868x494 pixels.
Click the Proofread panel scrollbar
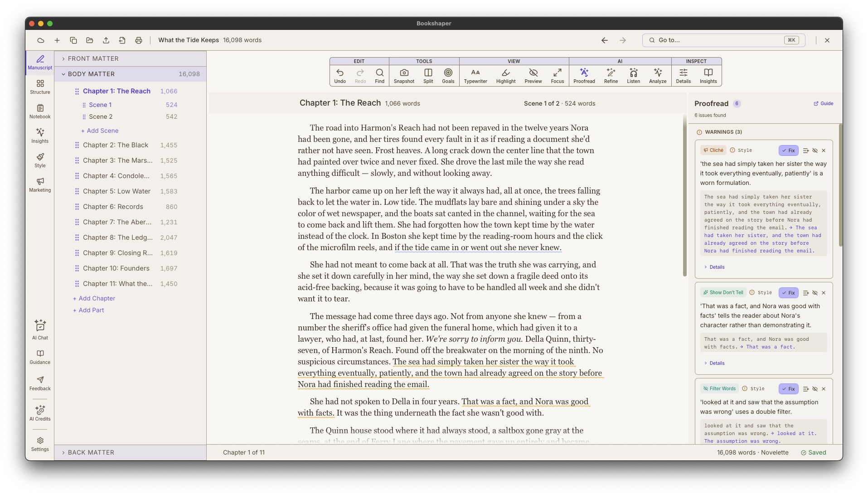[x=840, y=185]
